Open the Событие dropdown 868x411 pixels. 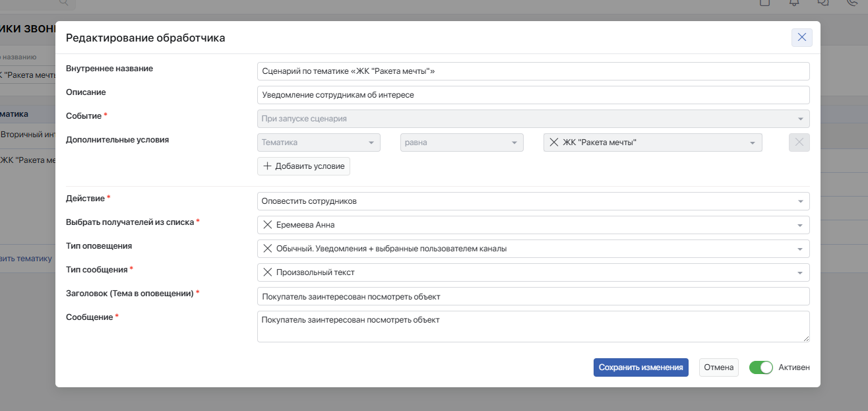pos(533,119)
